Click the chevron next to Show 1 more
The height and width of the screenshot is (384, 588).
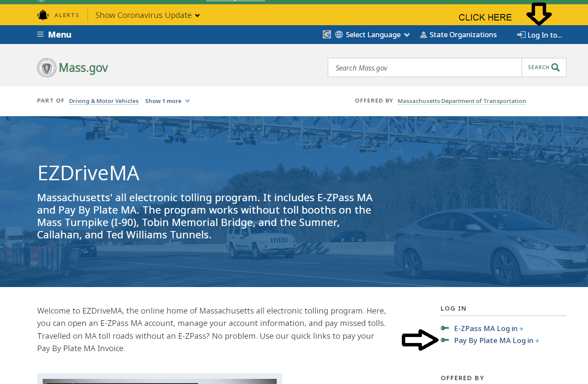pos(187,101)
